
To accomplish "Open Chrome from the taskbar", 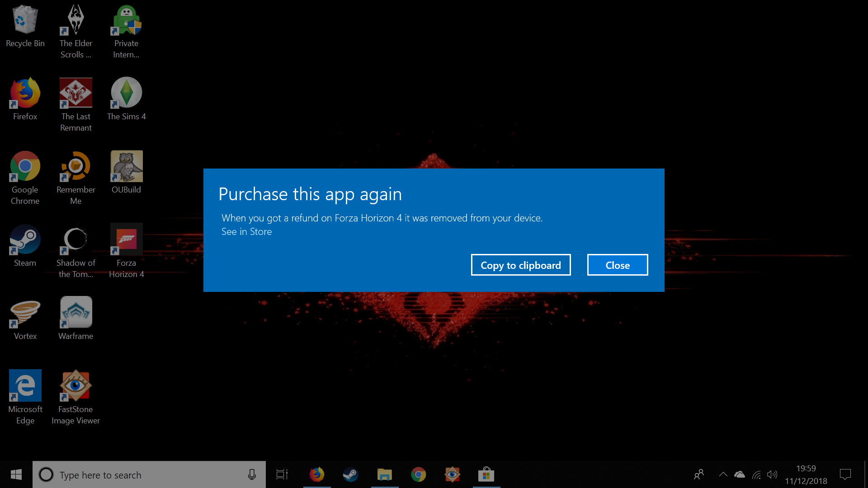I will tap(419, 474).
